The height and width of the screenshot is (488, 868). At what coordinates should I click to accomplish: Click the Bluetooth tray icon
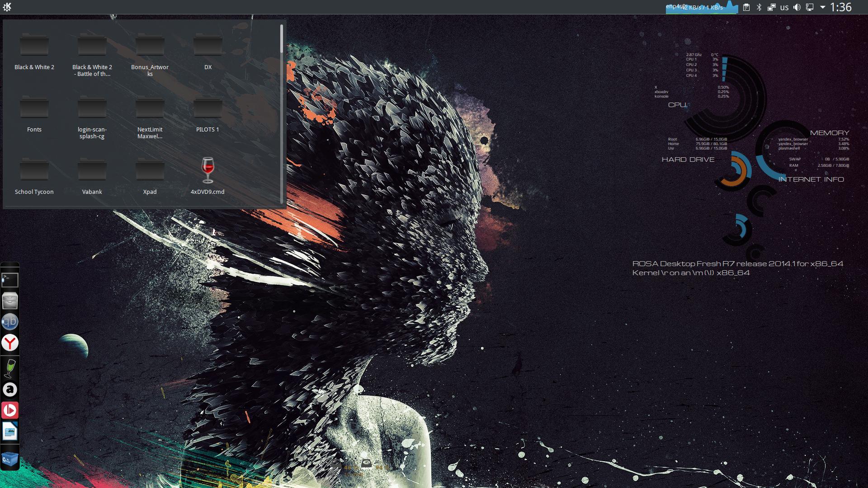(x=759, y=7)
